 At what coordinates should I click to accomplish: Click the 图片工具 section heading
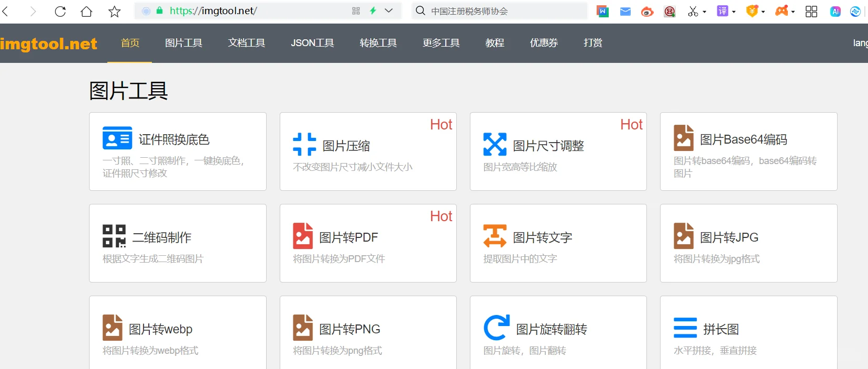click(128, 91)
